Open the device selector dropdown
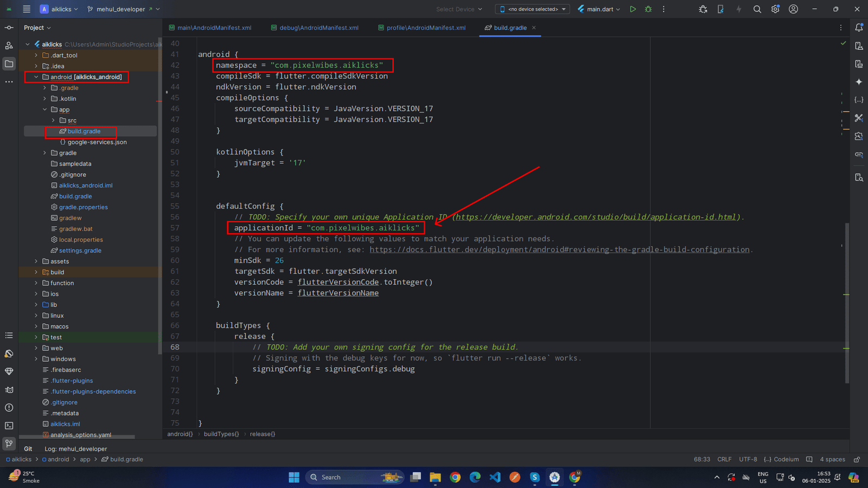The width and height of the screenshot is (868, 488). tap(532, 9)
